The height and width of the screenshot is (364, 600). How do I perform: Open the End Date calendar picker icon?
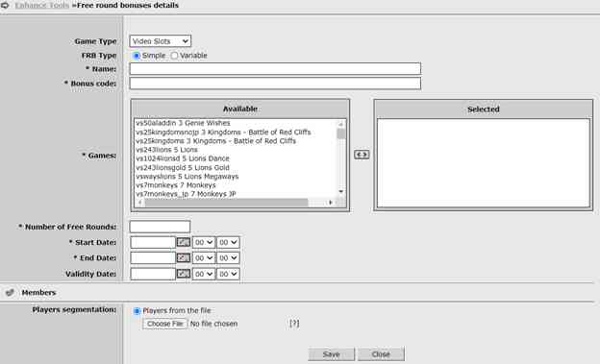coord(184,258)
